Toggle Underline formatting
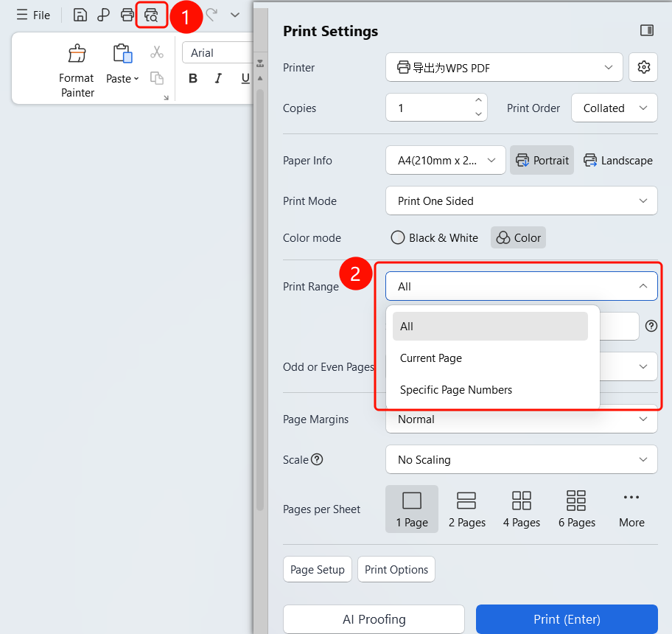This screenshot has width=672, height=634. pos(245,78)
